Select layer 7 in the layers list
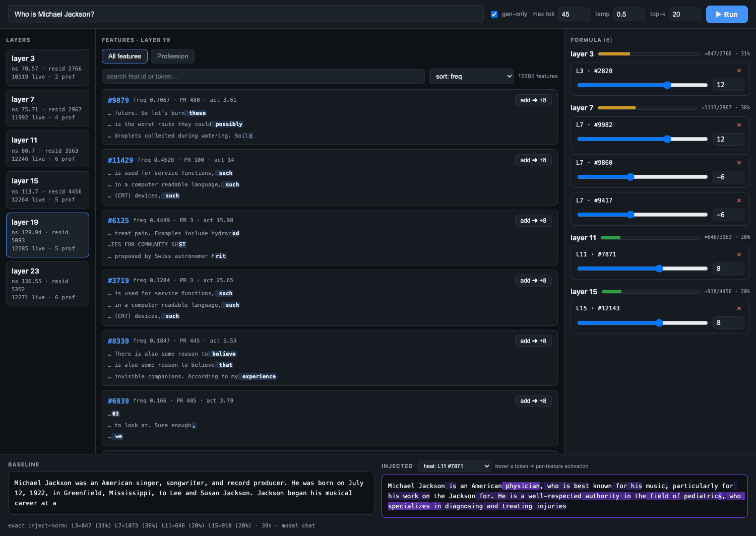The width and height of the screenshot is (756, 536). pos(47,108)
